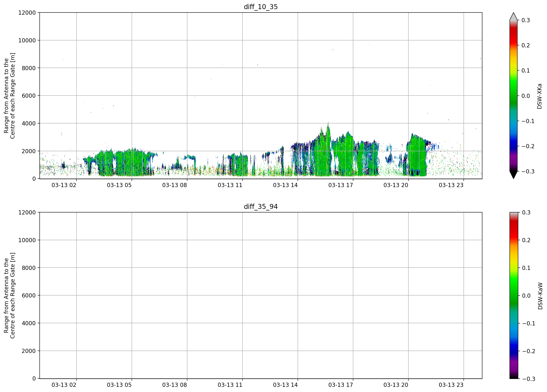Click the "0.3" tick on the DSW-KaW colorbar
Viewport: 547px width, 392px height.
[x=526, y=213]
